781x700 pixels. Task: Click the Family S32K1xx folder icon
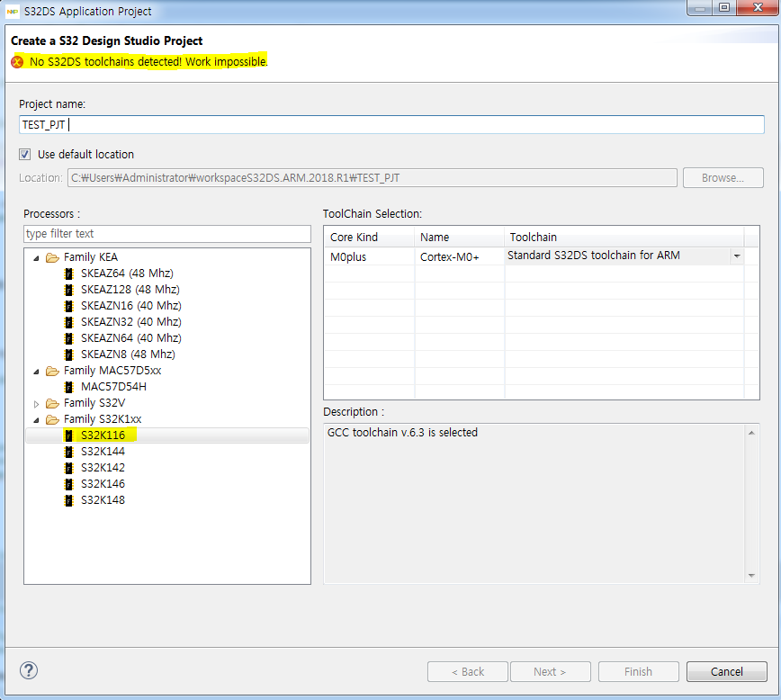tap(52, 419)
